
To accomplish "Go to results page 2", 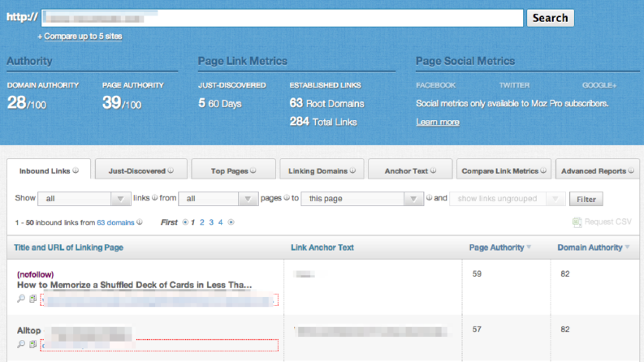I will point(201,222).
